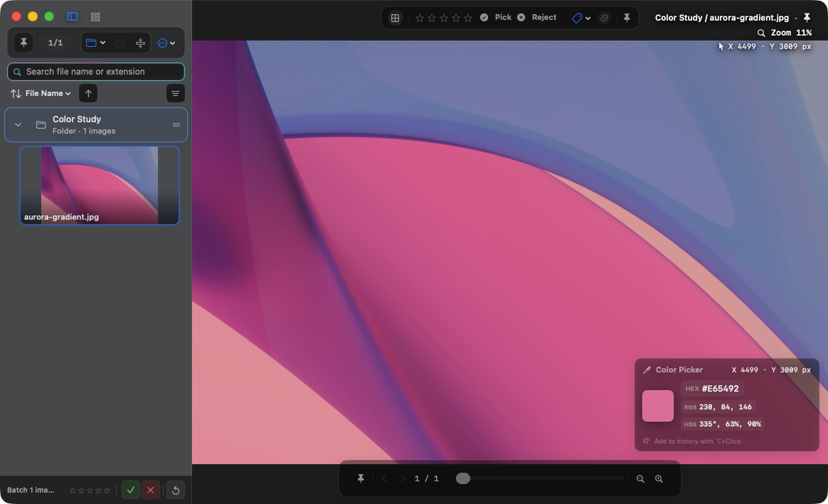Go to the previous image arrow
Screen dimensions: 828x504
point(384,478)
